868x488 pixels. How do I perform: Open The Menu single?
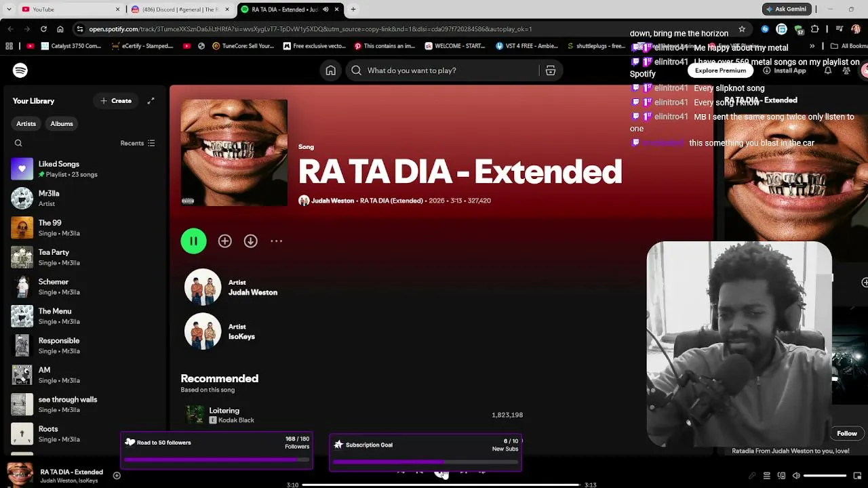pos(85,316)
